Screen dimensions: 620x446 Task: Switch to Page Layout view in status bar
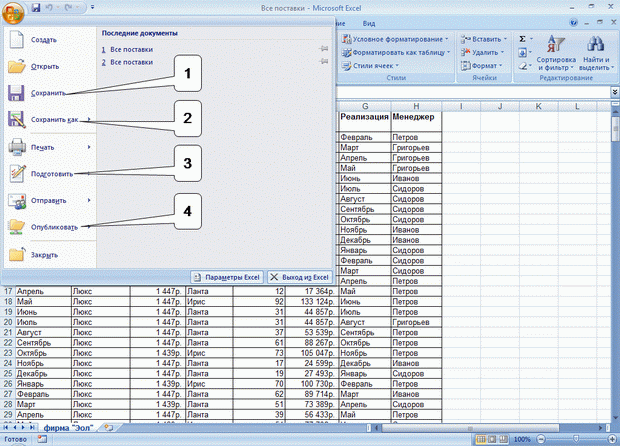(x=492, y=439)
